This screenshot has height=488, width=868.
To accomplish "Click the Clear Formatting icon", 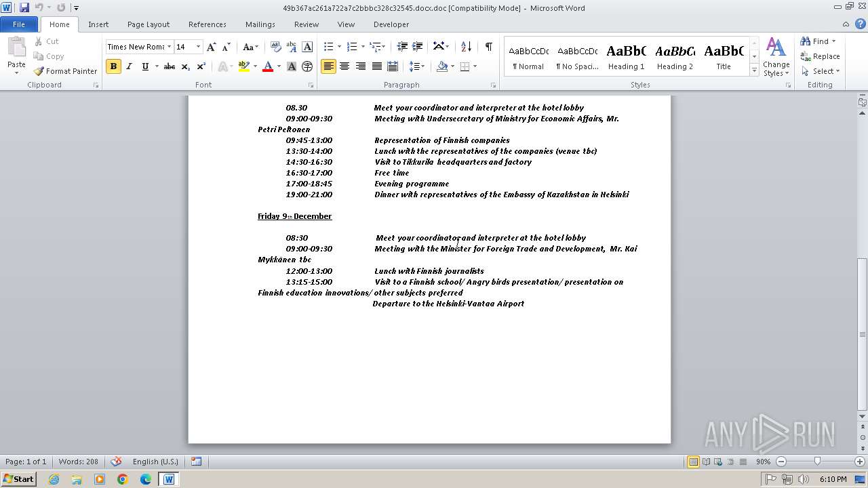I will pyautogui.click(x=276, y=47).
